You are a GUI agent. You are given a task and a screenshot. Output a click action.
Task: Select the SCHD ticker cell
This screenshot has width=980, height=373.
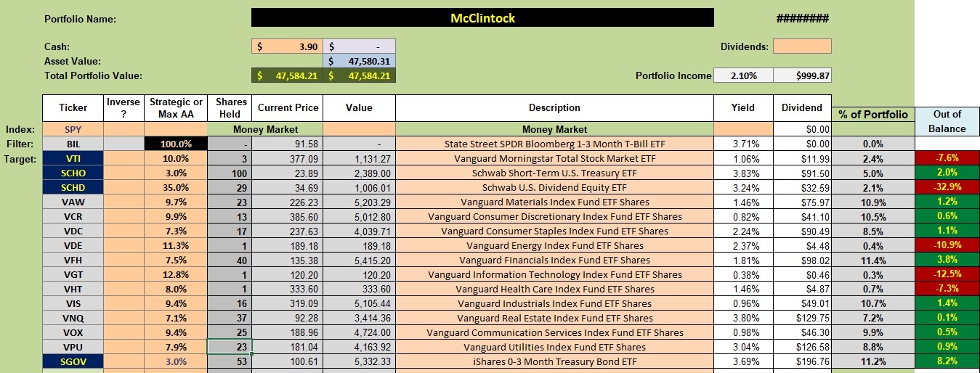point(73,187)
